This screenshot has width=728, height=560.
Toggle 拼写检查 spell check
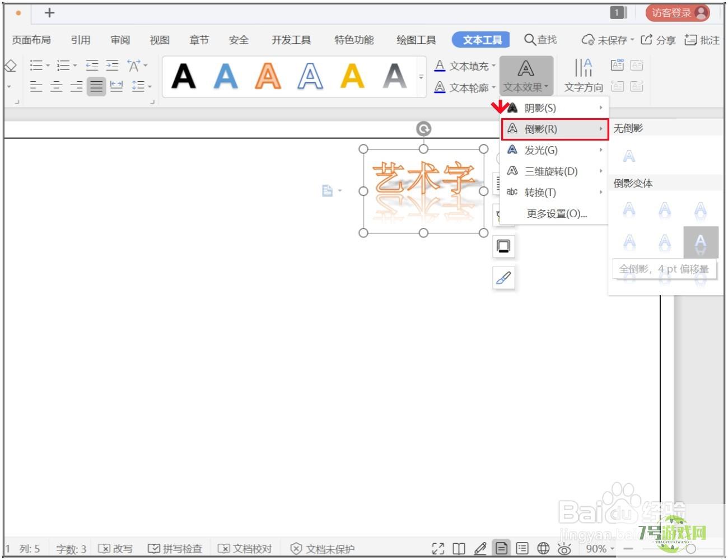175,549
